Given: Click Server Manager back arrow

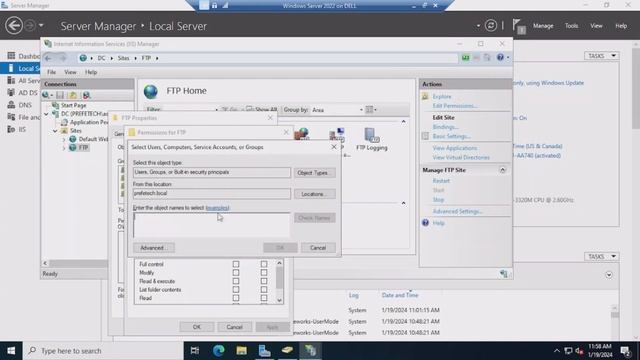Looking at the screenshot, I should (14, 26).
